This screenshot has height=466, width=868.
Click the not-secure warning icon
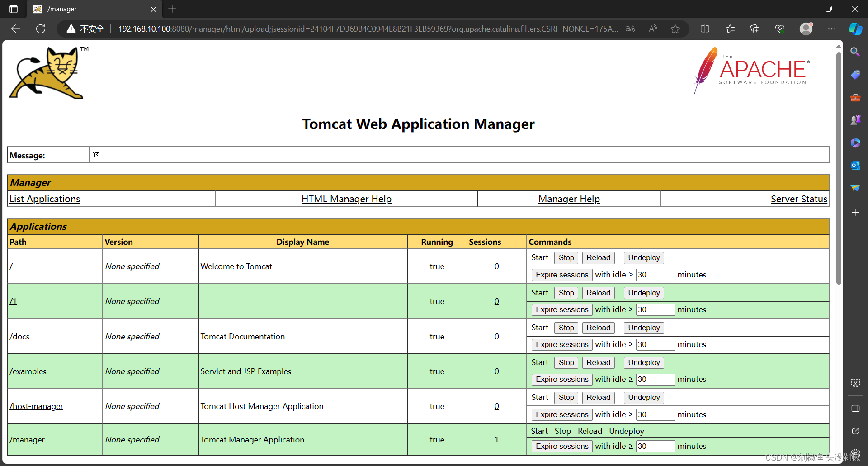71,29
